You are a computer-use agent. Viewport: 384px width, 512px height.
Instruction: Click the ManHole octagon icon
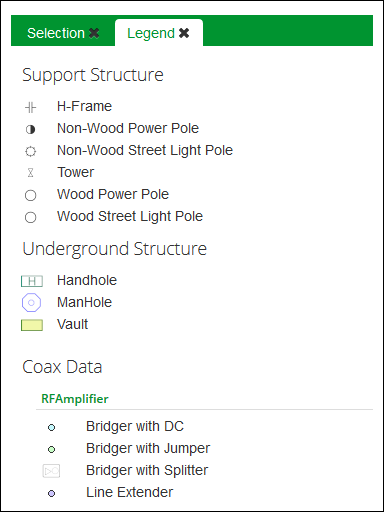click(x=31, y=303)
